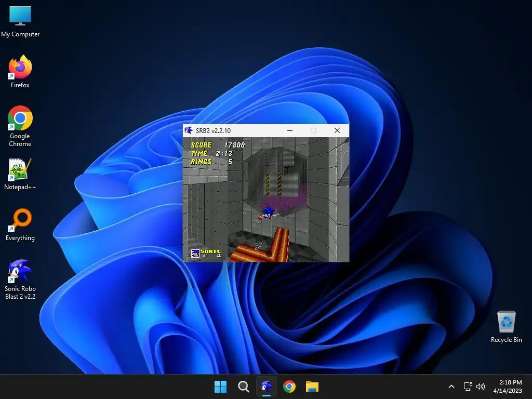
Task: Select the Firefox desktop shortcut
Action: click(20, 72)
